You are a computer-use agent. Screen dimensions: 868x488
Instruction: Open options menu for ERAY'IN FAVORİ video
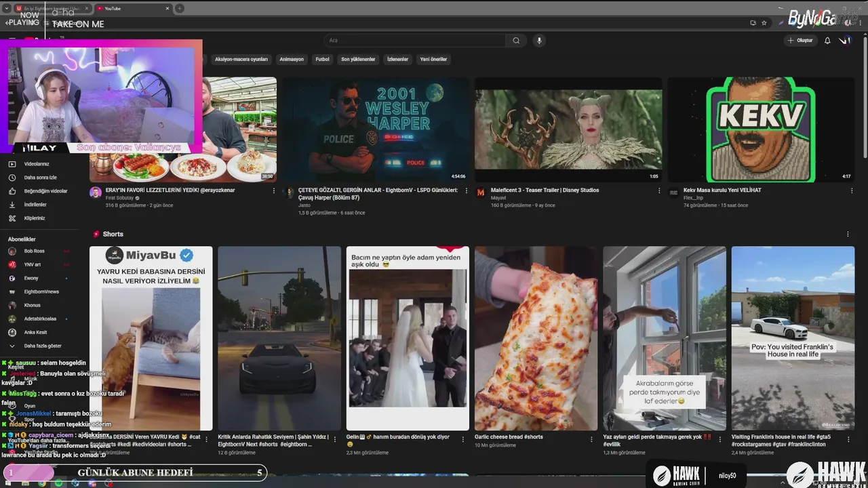pyautogui.click(x=274, y=190)
